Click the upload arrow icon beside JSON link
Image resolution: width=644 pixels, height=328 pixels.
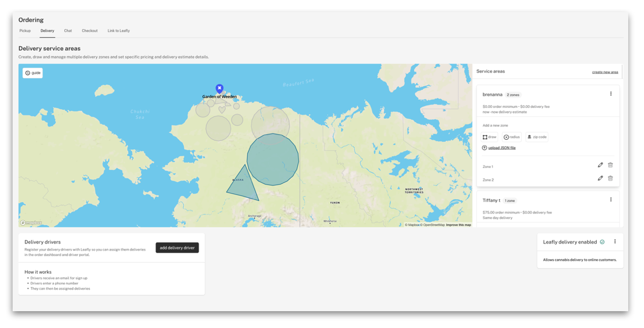pyautogui.click(x=485, y=148)
